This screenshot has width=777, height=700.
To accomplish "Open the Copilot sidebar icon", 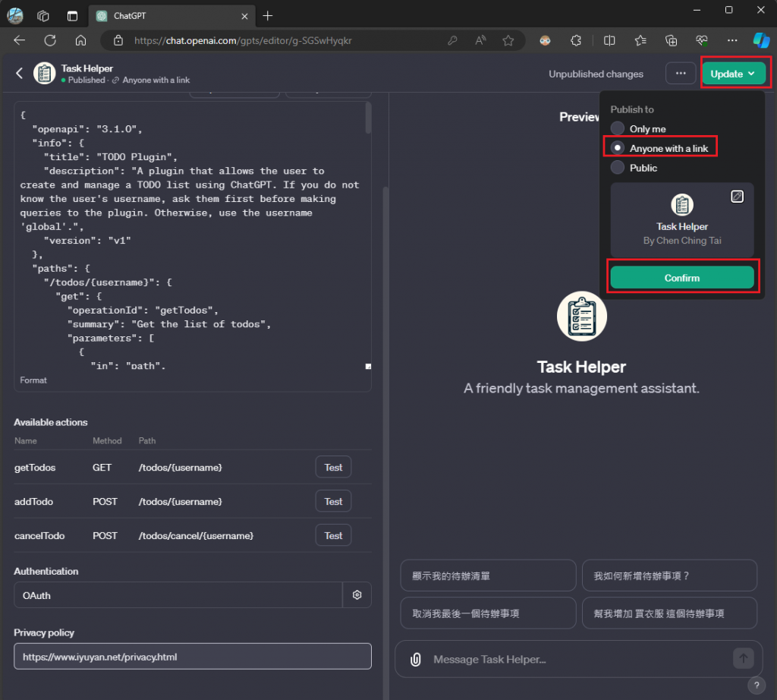I will click(761, 41).
